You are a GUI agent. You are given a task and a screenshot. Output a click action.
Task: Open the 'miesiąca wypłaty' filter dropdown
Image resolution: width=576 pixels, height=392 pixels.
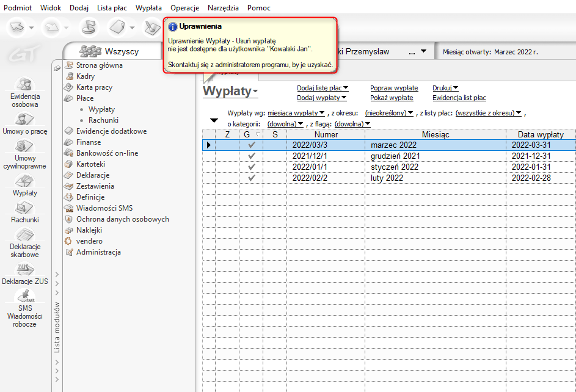[296, 113]
